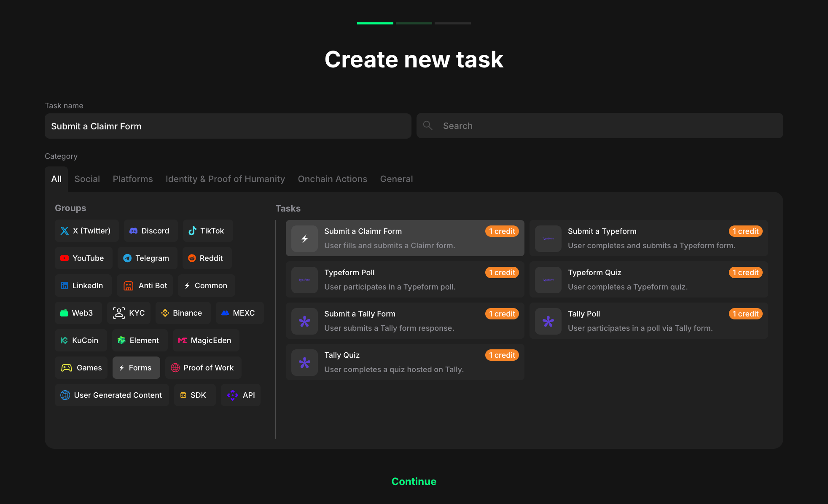Click the Continue button

(x=414, y=482)
